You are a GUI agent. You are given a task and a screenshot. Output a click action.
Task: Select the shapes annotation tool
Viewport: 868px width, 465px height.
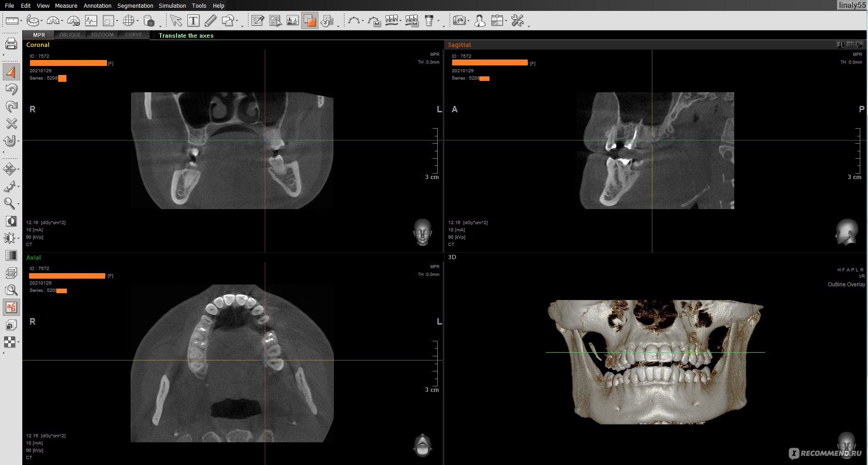tap(228, 20)
